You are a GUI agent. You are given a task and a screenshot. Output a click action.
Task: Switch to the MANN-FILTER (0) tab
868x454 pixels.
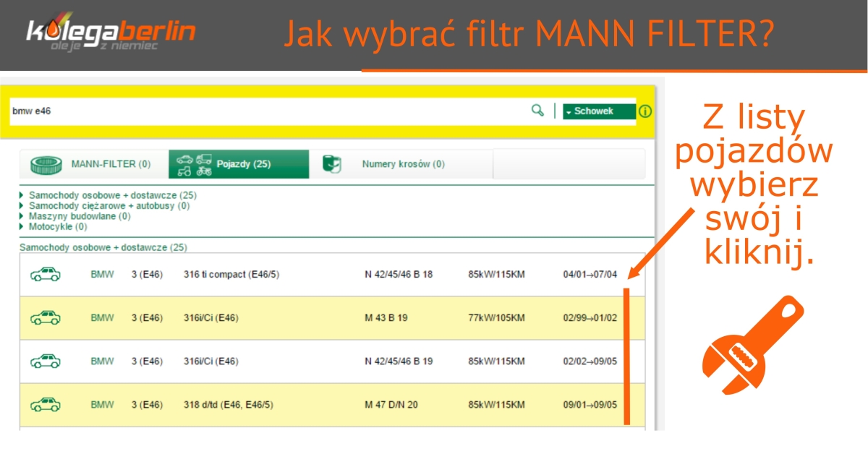pyautogui.click(x=95, y=164)
